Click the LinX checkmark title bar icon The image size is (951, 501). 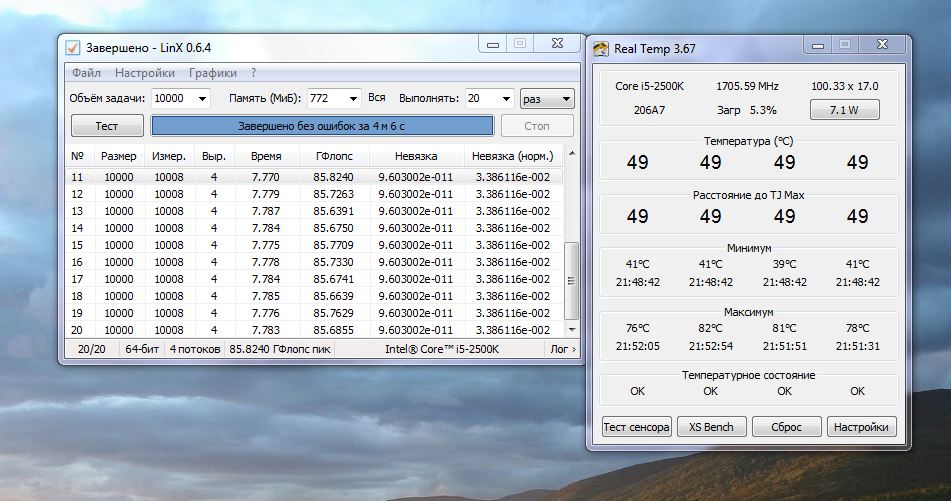click(72, 47)
